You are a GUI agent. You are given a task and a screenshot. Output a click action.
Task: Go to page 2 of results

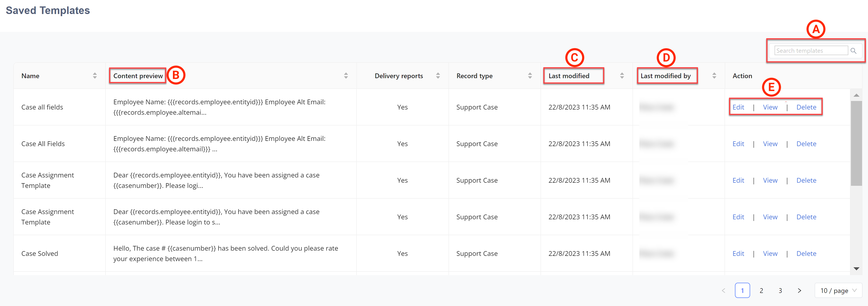click(x=761, y=290)
